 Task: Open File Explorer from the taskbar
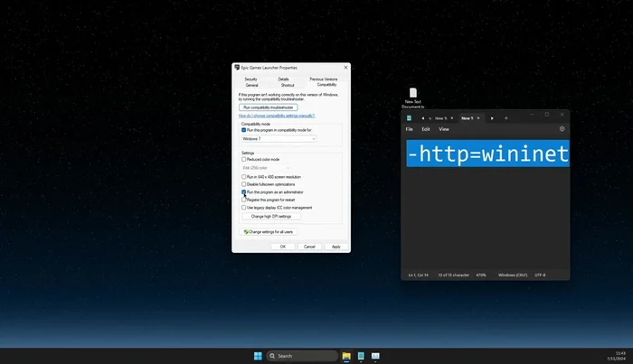(345, 356)
